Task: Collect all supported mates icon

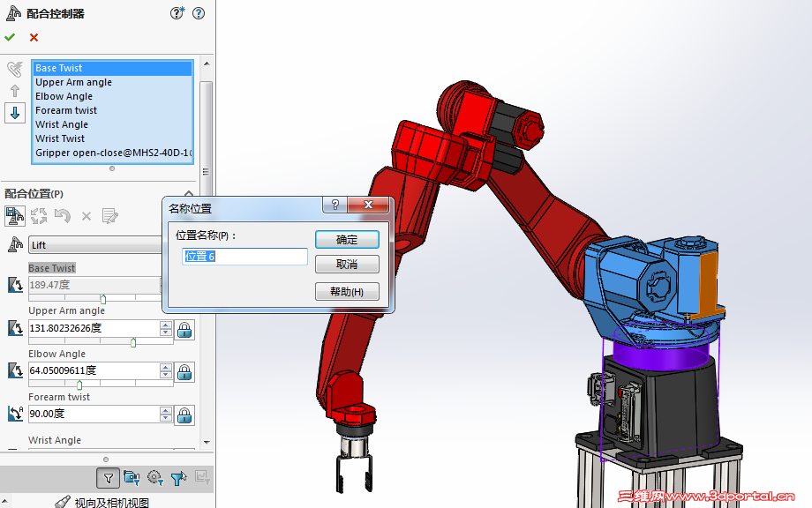Action: click(15, 69)
